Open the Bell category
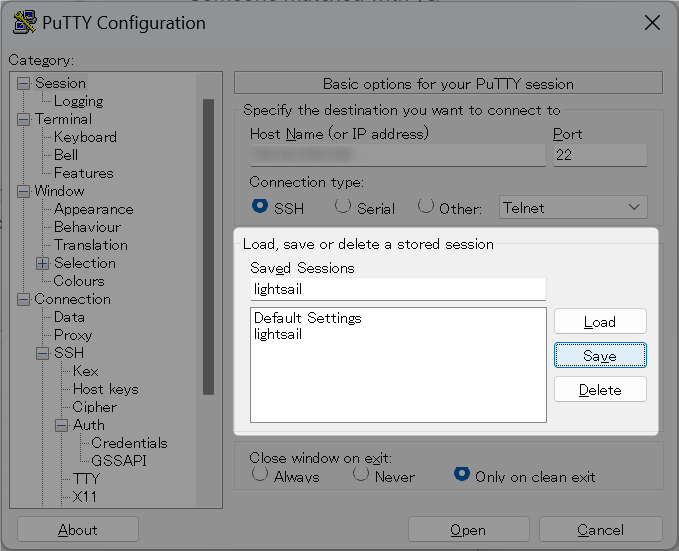This screenshot has height=551, width=679. [x=66, y=155]
